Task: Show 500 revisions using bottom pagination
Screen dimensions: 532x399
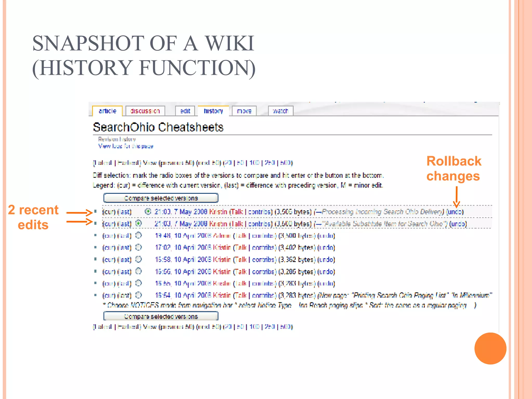Action: click(x=285, y=327)
